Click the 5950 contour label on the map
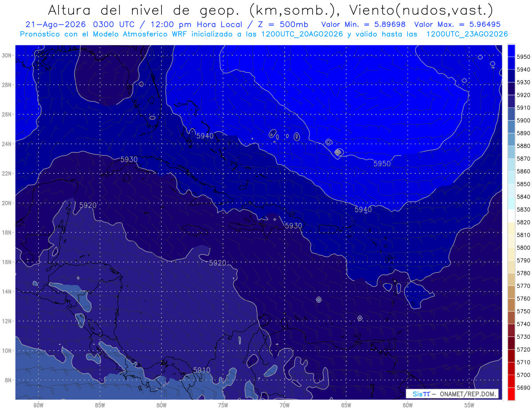 click(382, 164)
